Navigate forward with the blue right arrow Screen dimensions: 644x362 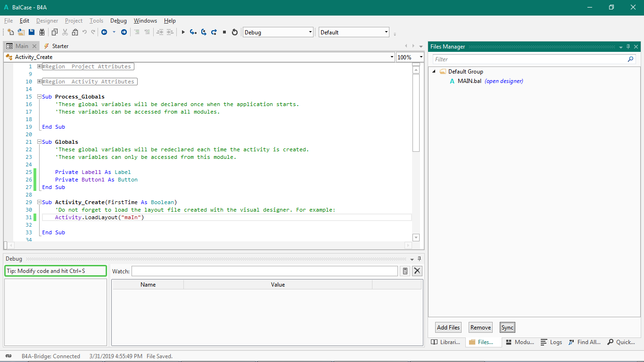pos(124,32)
